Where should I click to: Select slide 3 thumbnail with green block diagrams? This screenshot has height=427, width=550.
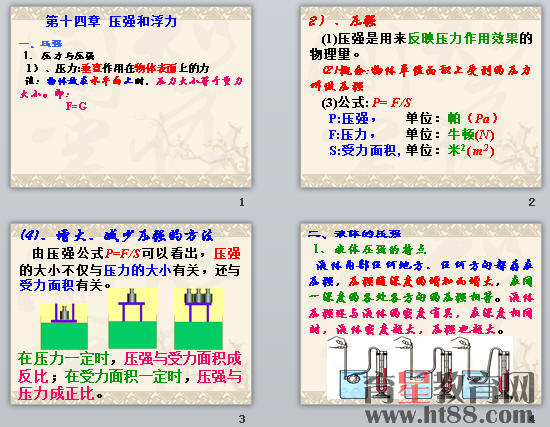coord(131,314)
